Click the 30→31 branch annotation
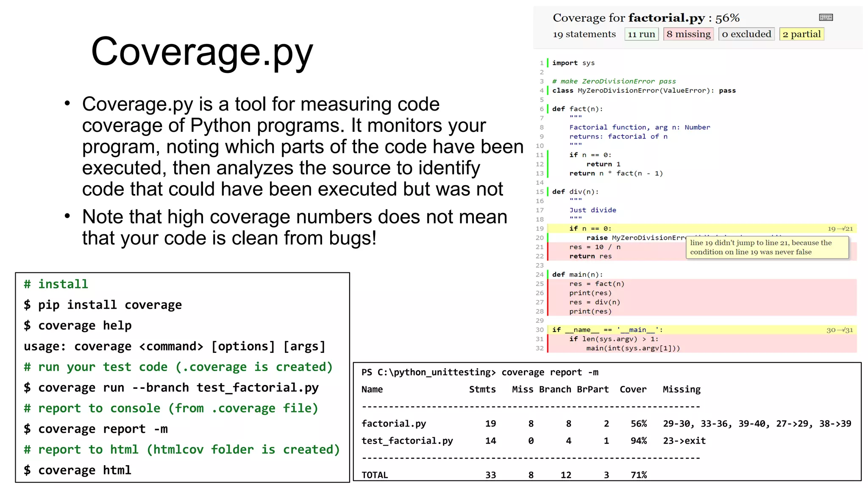 840,330
